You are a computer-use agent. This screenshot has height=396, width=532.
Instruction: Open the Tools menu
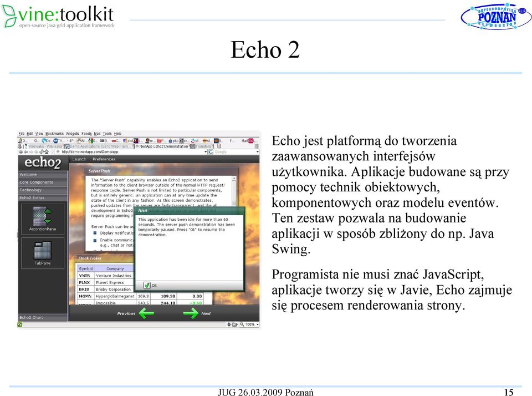(107, 134)
